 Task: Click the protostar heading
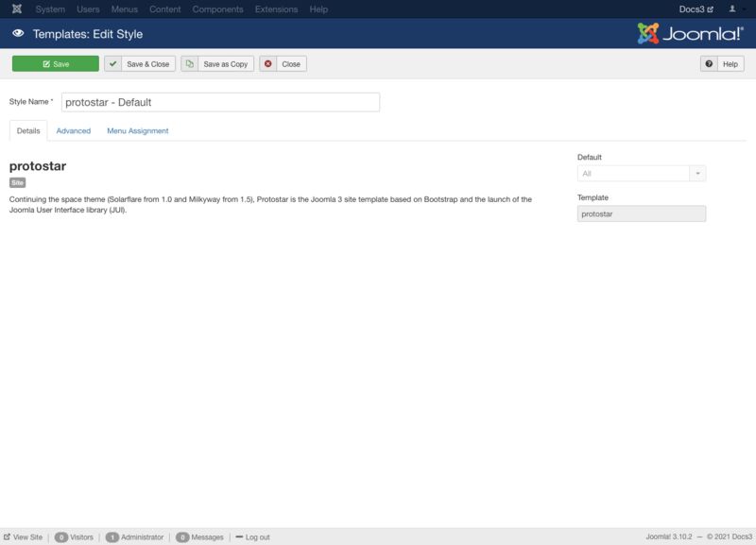pos(38,165)
